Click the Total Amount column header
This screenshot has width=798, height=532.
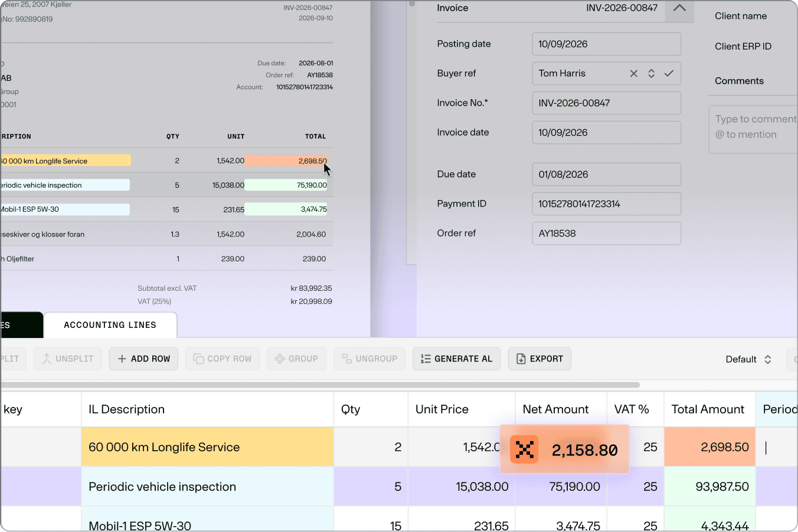(x=709, y=409)
